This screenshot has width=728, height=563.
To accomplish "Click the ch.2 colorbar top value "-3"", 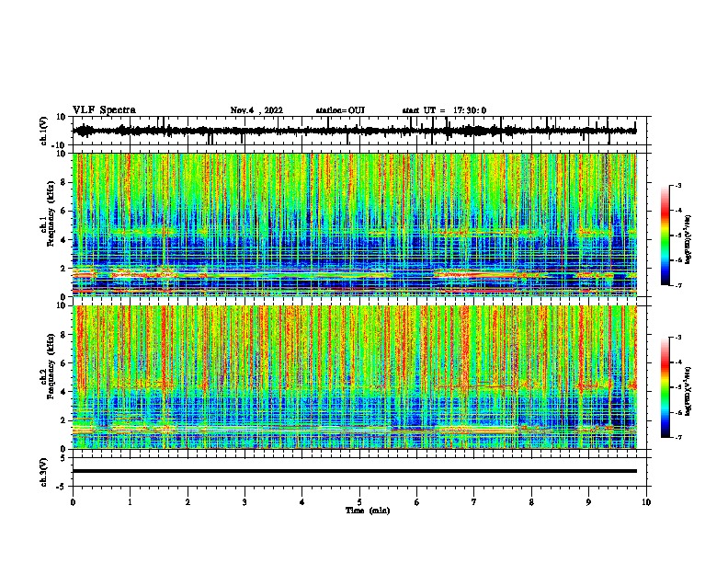I will tap(678, 338).
